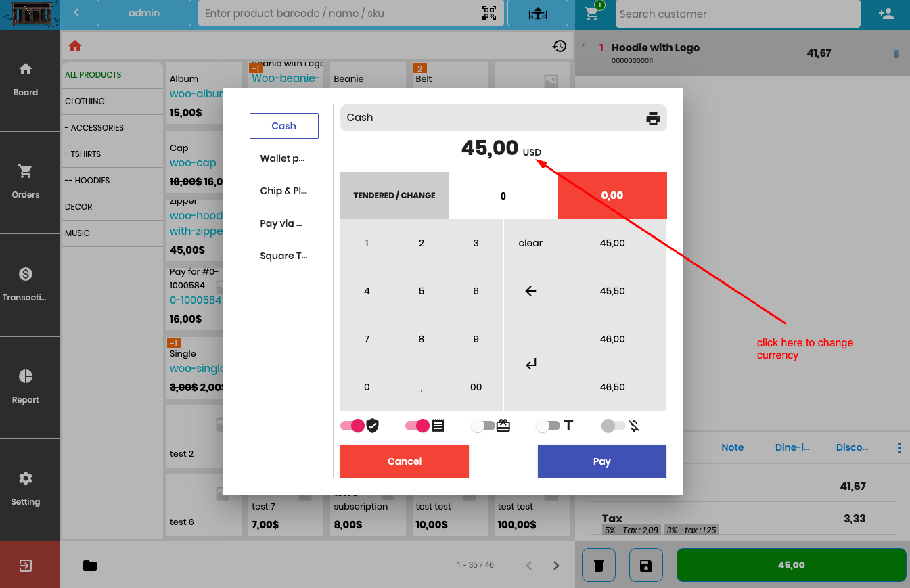This screenshot has width=910, height=588.
Task: Click the blue Pay button
Action: point(602,461)
